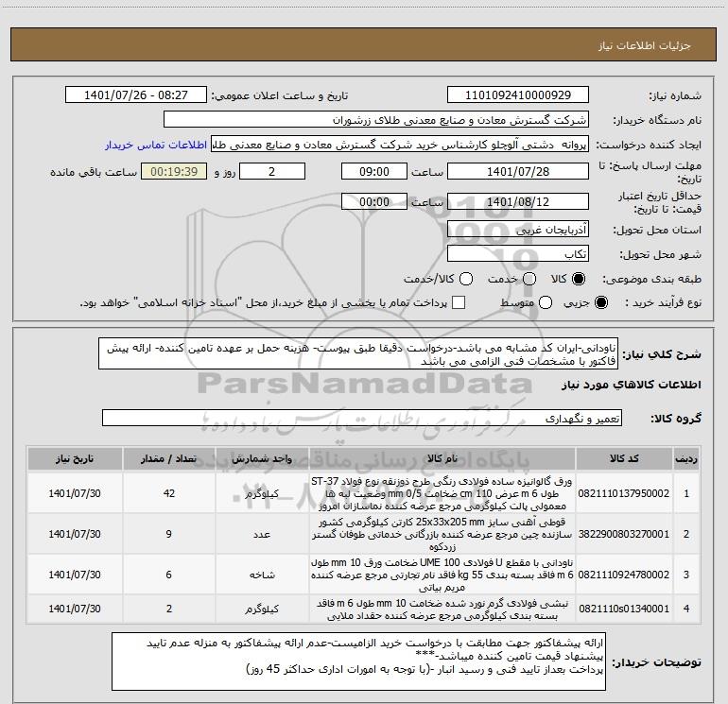Click the general need description text box
Viewport: 728px width, 704px height.
pos(358,354)
